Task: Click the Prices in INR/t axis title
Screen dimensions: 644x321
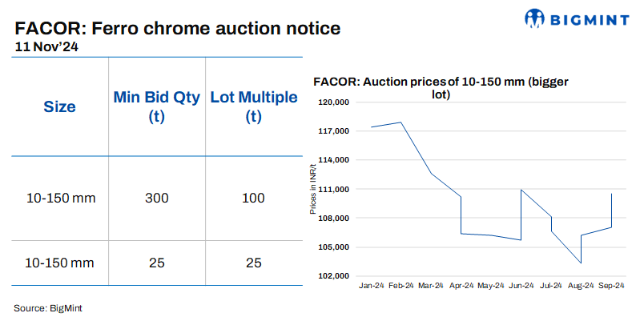Action: [312, 189]
